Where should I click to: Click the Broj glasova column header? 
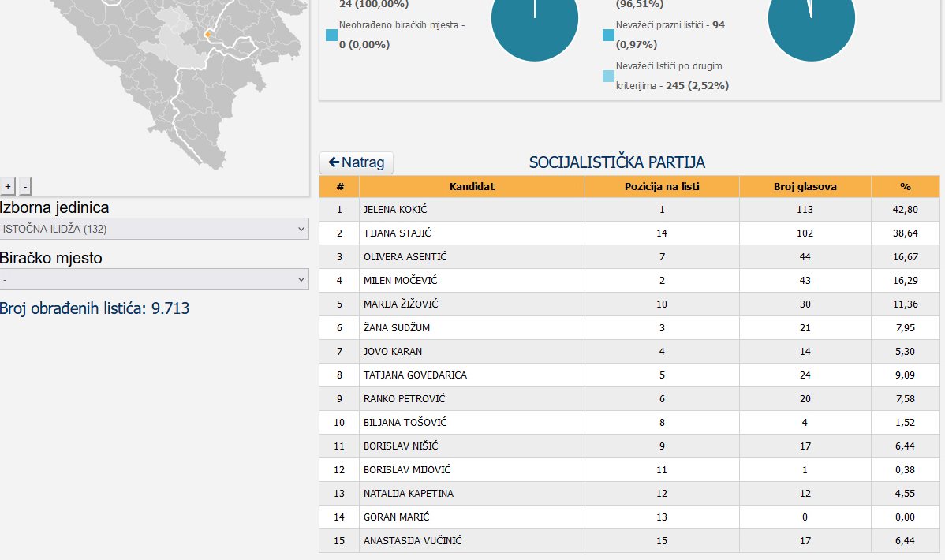[x=805, y=187]
